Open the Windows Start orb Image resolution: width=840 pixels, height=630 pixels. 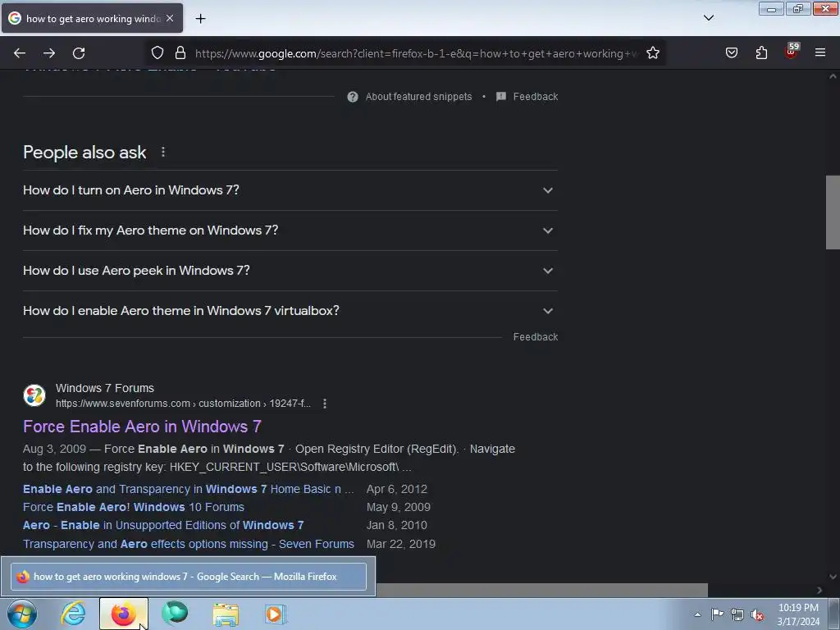point(22,614)
